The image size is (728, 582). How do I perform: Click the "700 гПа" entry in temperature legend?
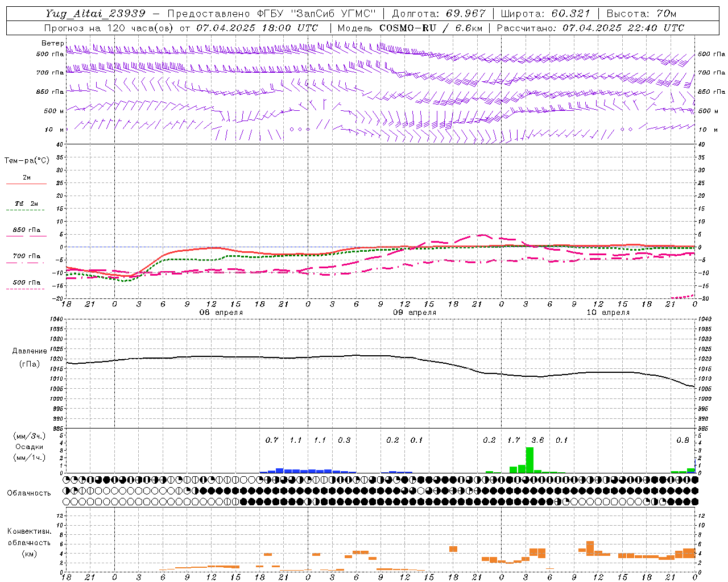pyautogui.click(x=26, y=256)
